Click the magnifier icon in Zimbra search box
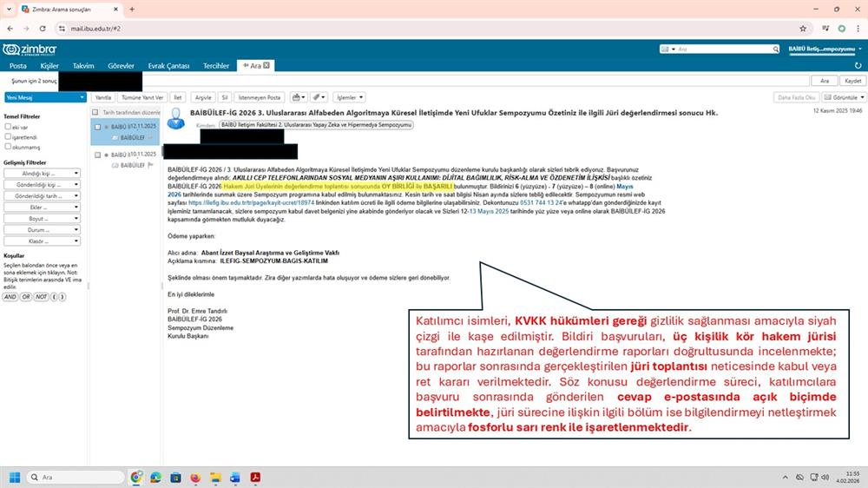The image size is (868, 488). (x=666, y=49)
